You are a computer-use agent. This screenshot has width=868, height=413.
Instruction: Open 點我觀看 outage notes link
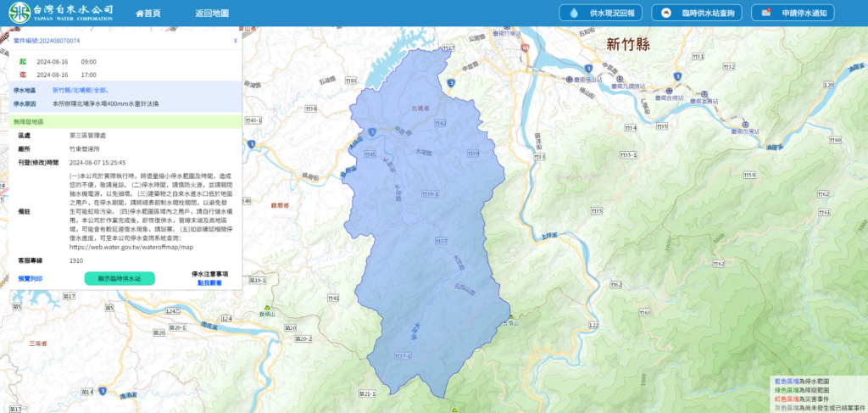[209, 282]
